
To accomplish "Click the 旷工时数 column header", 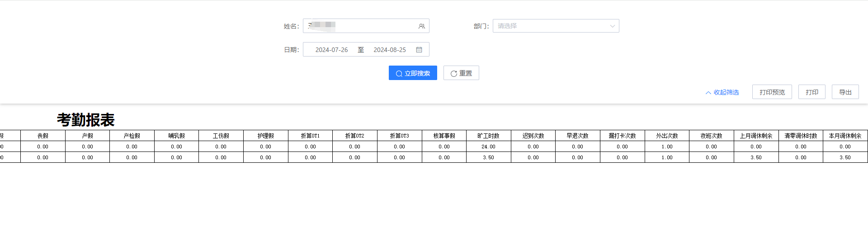I will pos(488,136).
